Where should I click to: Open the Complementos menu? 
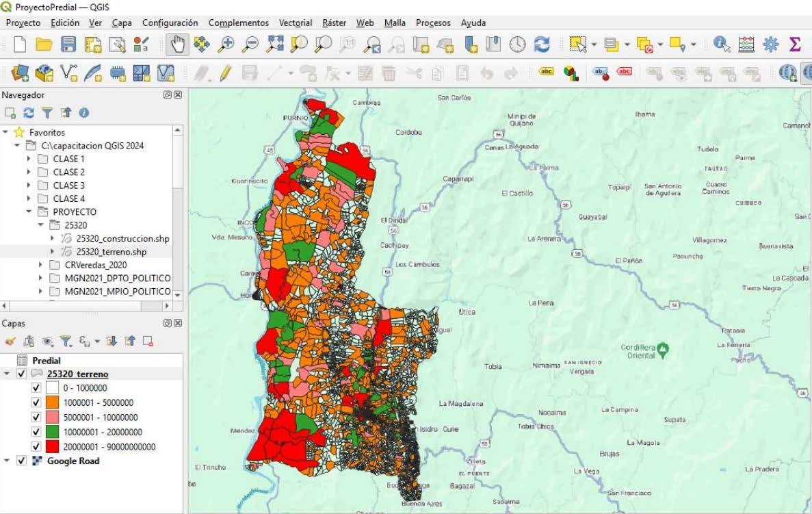[238, 23]
